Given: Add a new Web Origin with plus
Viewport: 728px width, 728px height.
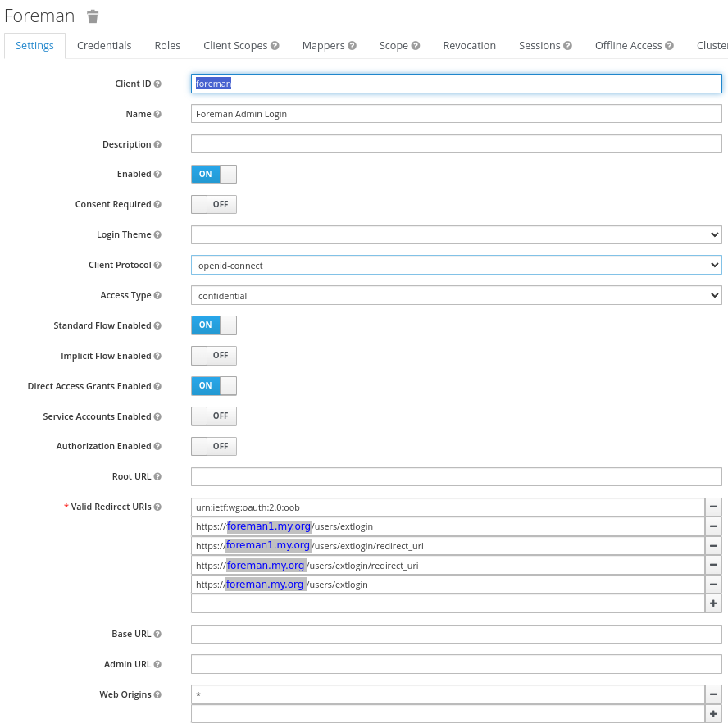Looking at the screenshot, I should coord(713,714).
